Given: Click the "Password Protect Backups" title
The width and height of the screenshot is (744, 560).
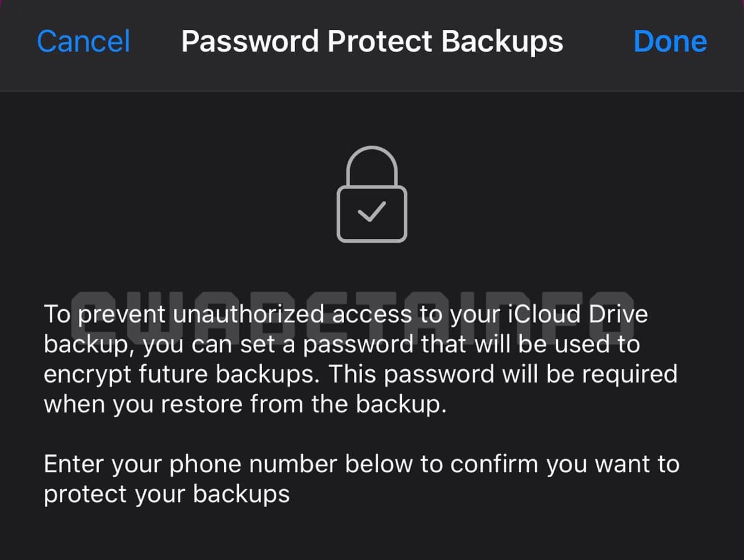Looking at the screenshot, I should pos(372,41).
